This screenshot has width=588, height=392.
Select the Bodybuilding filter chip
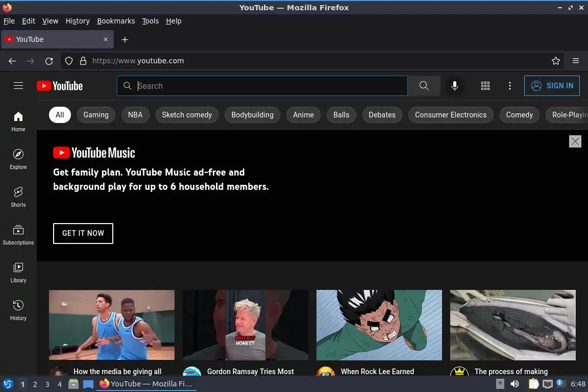coord(252,115)
